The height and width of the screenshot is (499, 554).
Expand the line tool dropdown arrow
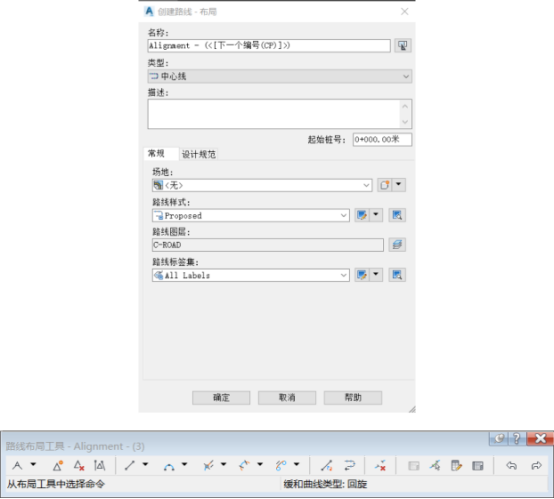145,464
